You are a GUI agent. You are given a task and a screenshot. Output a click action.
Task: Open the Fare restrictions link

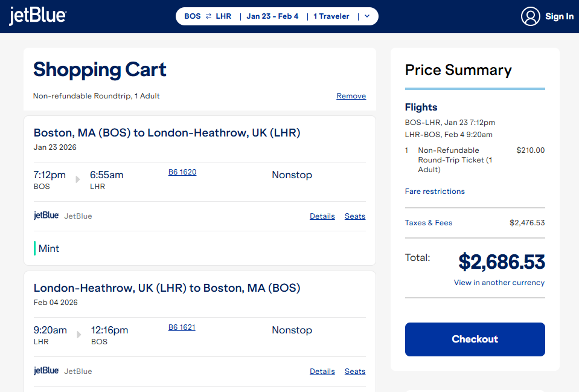coord(435,191)
